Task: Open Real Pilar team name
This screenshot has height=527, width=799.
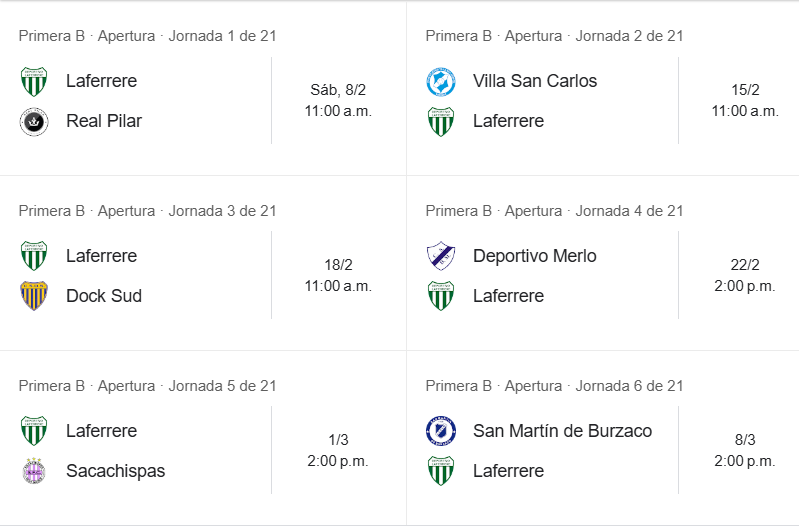Action: pyautogui.click(x=104, y=121)
